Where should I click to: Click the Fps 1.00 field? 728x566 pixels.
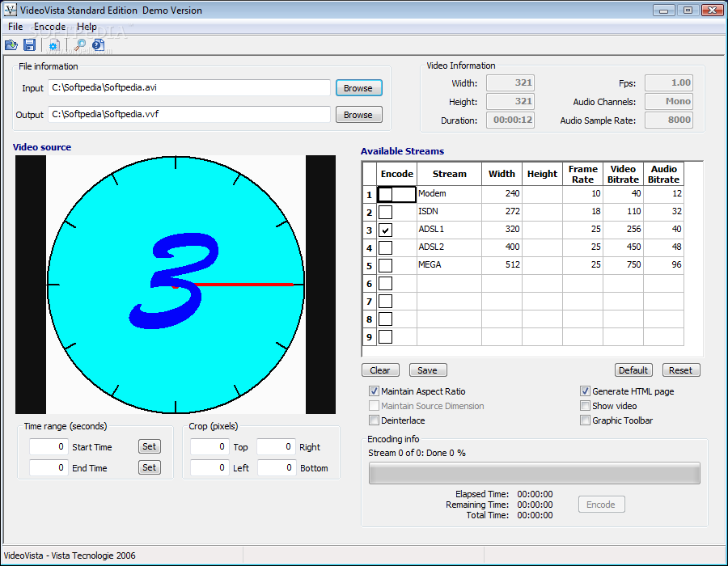(x=669, y=82)
